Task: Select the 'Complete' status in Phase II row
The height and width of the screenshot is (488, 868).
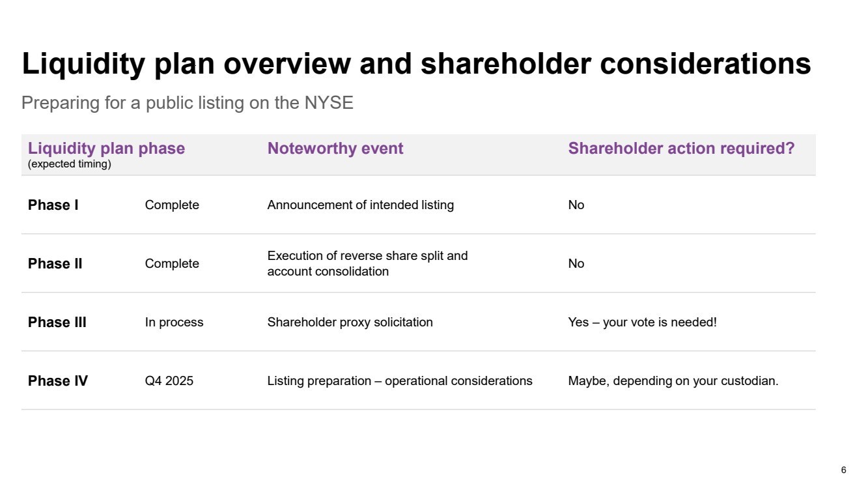Action: point(172,264)
